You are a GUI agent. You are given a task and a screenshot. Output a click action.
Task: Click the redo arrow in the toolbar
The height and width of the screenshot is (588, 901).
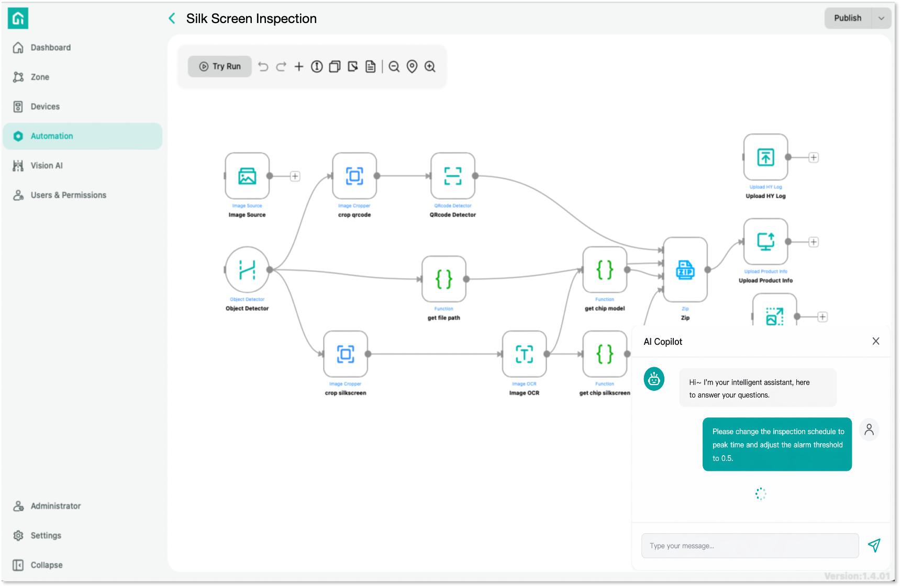point(281,66)
